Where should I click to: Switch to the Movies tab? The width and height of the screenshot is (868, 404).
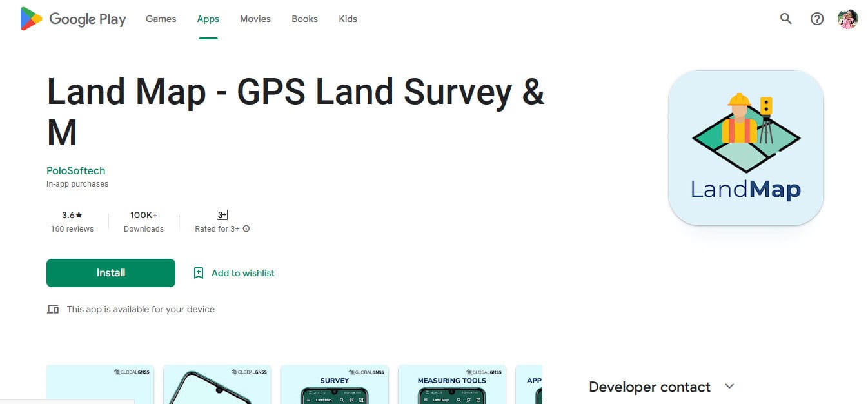255,19
